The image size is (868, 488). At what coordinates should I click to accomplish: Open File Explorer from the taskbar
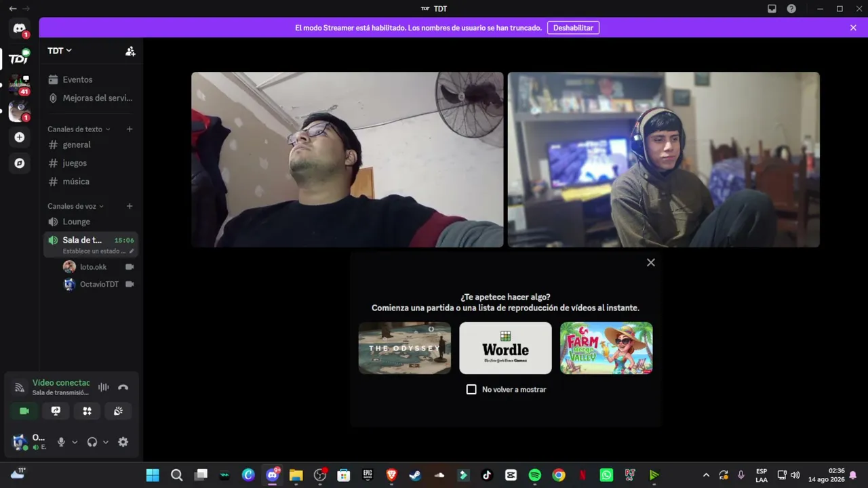pyautogui.click(x=296, y=475)
